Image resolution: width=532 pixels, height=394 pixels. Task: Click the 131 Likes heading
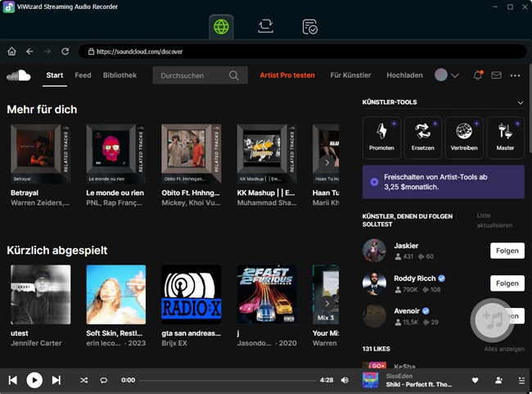pos(376,349)
